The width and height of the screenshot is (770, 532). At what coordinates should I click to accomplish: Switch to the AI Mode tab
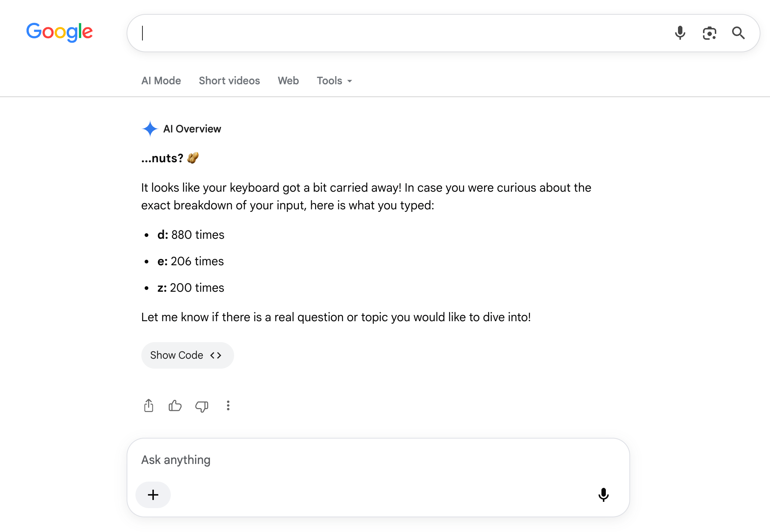click(161, 81)
